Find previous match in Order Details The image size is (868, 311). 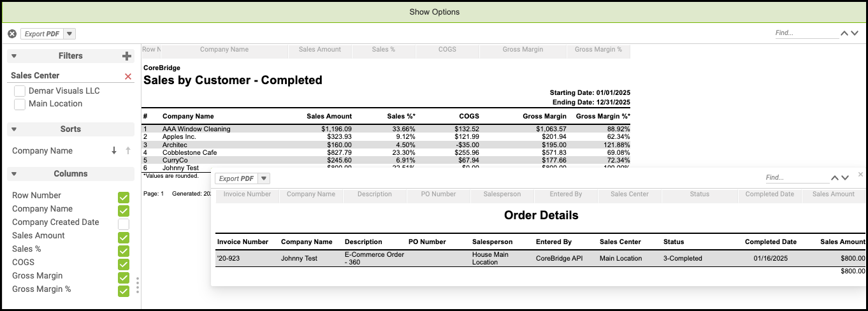[x=835, y=178]
